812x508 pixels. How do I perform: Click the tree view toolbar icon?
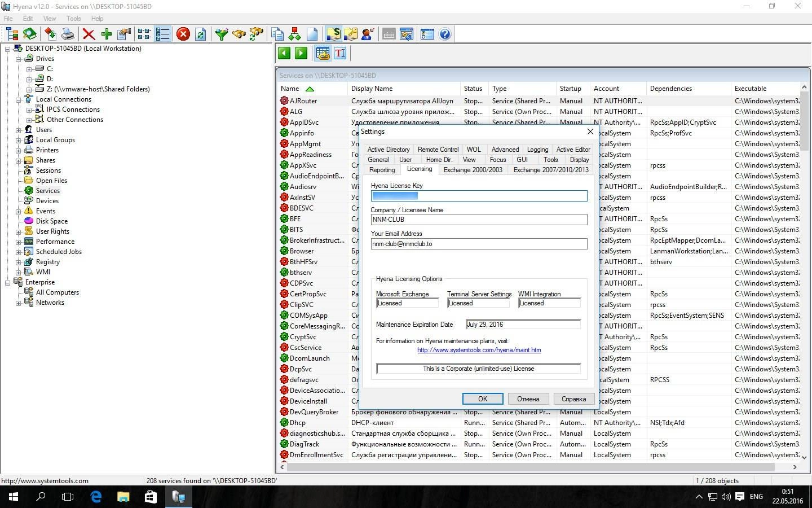point(12,34)
